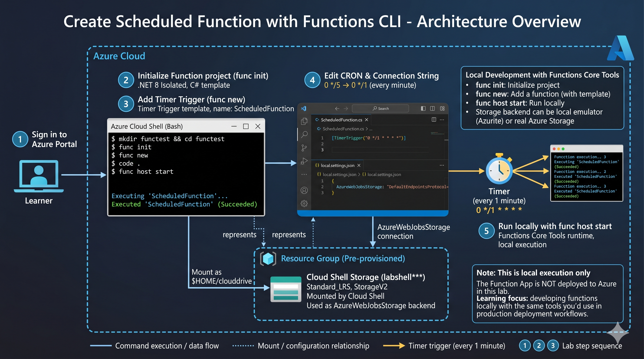Toggle the two-column editor layout icon in VS Code
This screenshot has height=359, width=644.
(x=432, y=108)
